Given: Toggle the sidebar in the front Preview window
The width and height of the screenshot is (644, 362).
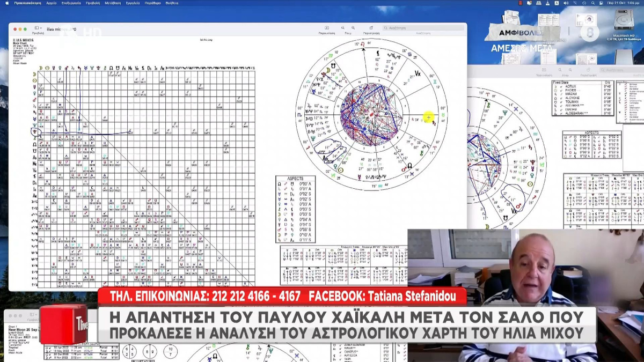Looking at the screenshot, I should pyautogui.click(x=37, y=28).
